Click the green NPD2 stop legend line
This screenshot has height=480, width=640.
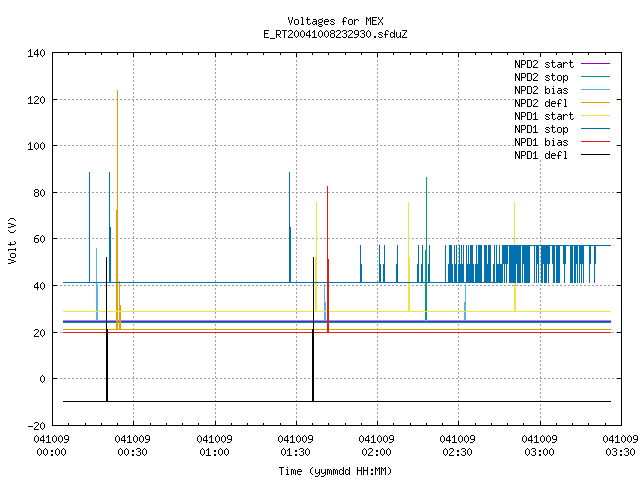[596, 77]
